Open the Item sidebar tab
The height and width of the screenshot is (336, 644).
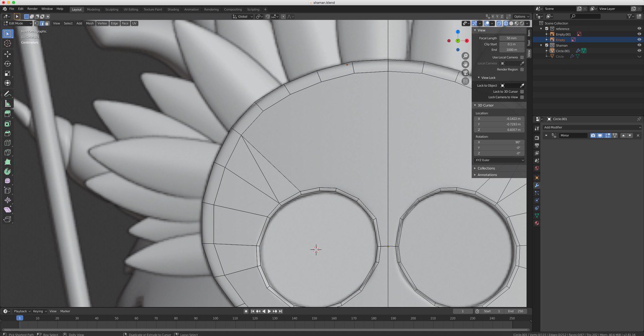[529, 33]
